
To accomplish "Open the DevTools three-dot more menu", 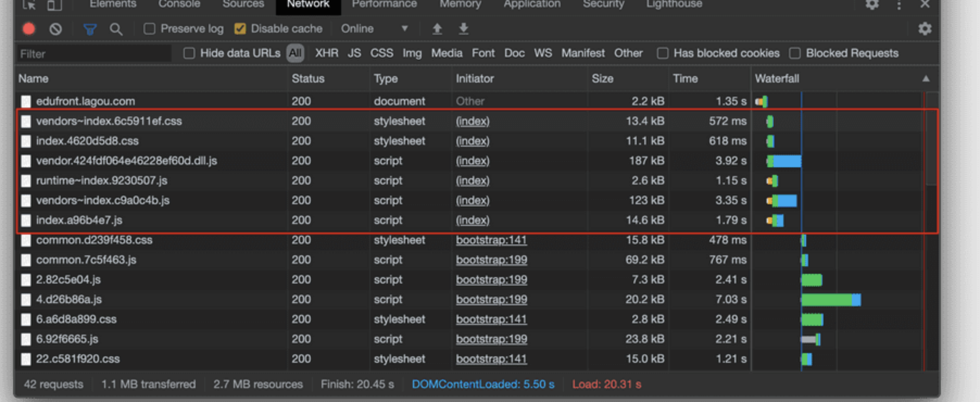I will (899, 5).
